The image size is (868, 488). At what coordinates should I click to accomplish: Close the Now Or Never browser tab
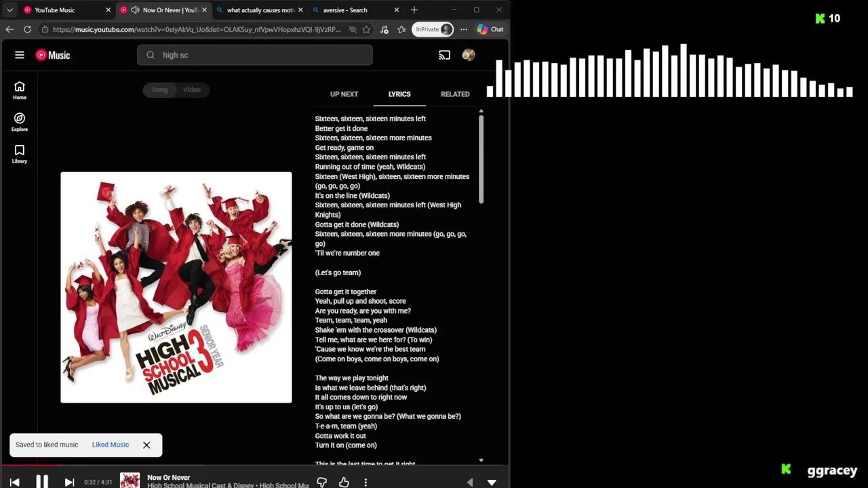click(204, 10)
